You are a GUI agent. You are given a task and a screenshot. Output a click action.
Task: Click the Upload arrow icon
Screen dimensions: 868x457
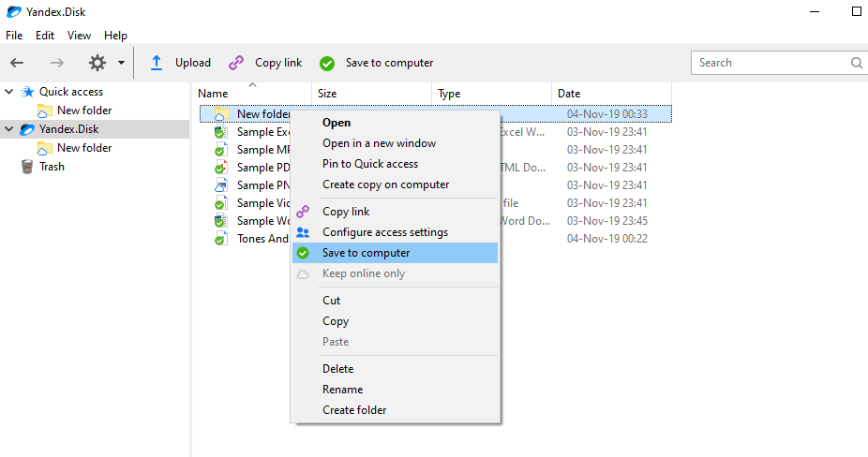[x=157, y=63]
